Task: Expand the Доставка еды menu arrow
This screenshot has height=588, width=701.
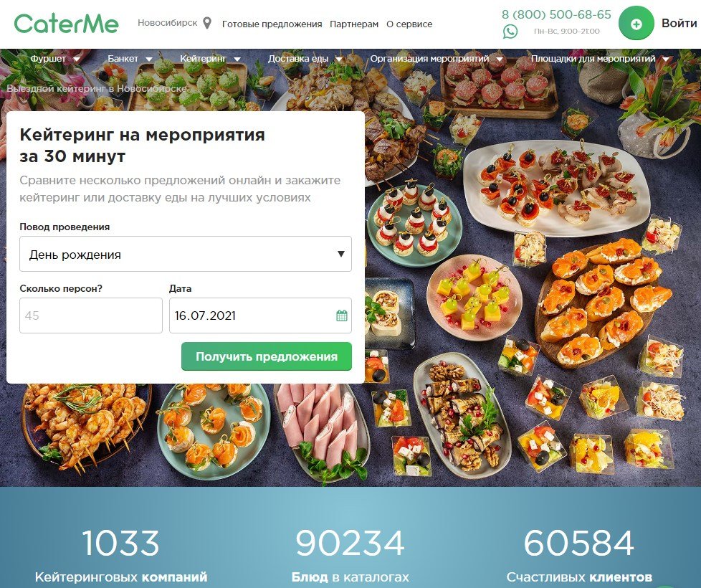Action: point(339,59)
